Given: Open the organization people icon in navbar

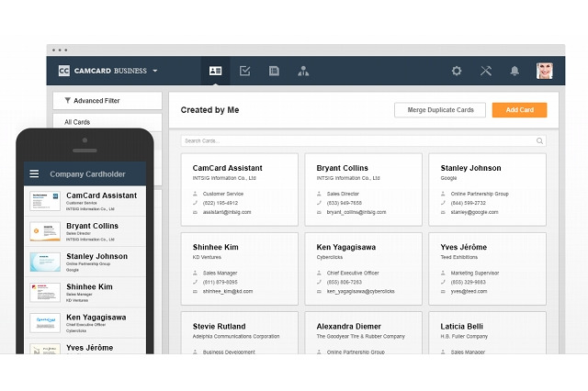Looking at the screenshot, I should click(x=303, y=71).
